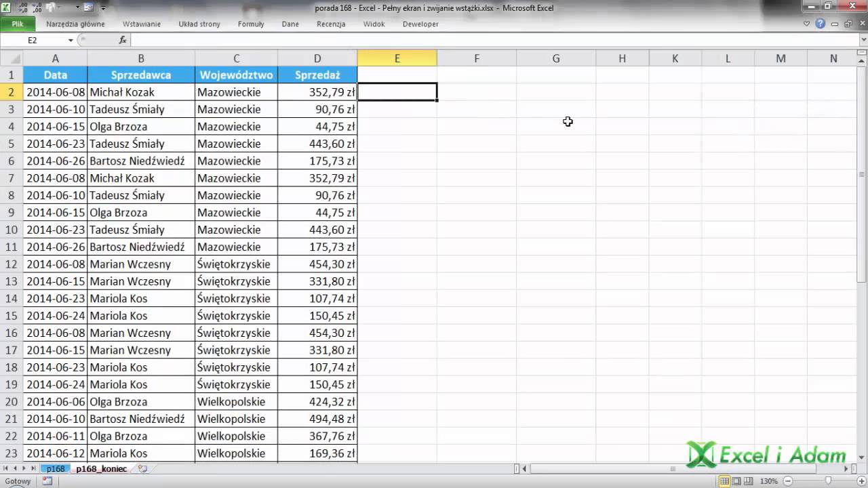
Task: Switch to the p168 sheet tab
Action: coord(56,468)
